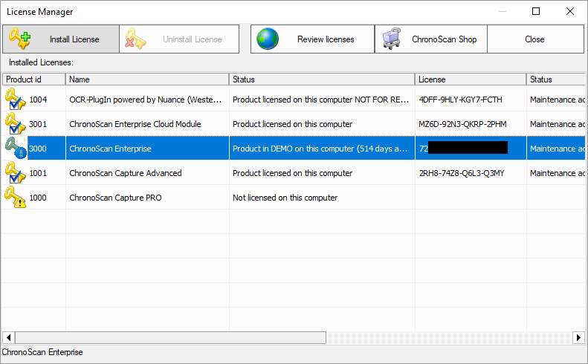Select ChronoScan Enterprise Cloud Module name
The height and width of the screenshot is (364, 588).
(x=135, y=124)
